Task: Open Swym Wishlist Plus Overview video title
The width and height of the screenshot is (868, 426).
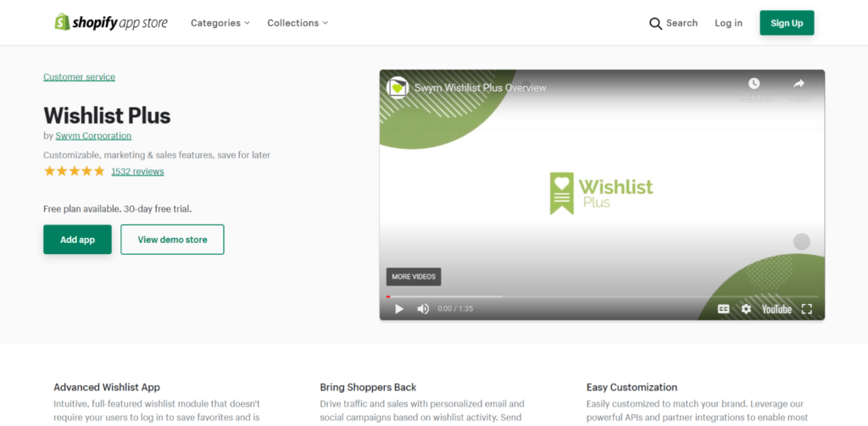Action: coord(480,87)
